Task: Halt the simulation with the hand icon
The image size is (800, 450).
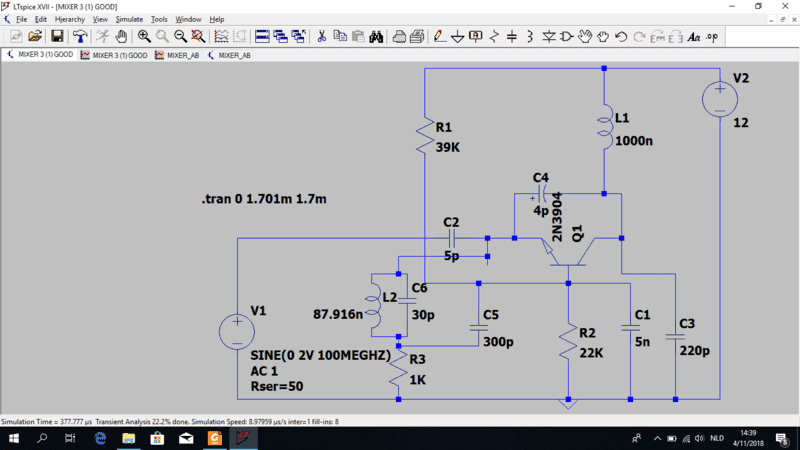Action: pos(120,36)
